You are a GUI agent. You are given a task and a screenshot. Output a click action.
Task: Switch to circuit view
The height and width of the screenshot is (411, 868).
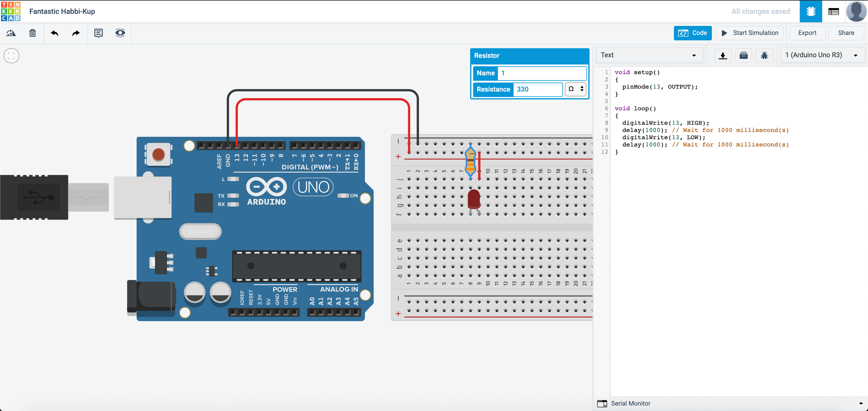(x=811, y=11)
